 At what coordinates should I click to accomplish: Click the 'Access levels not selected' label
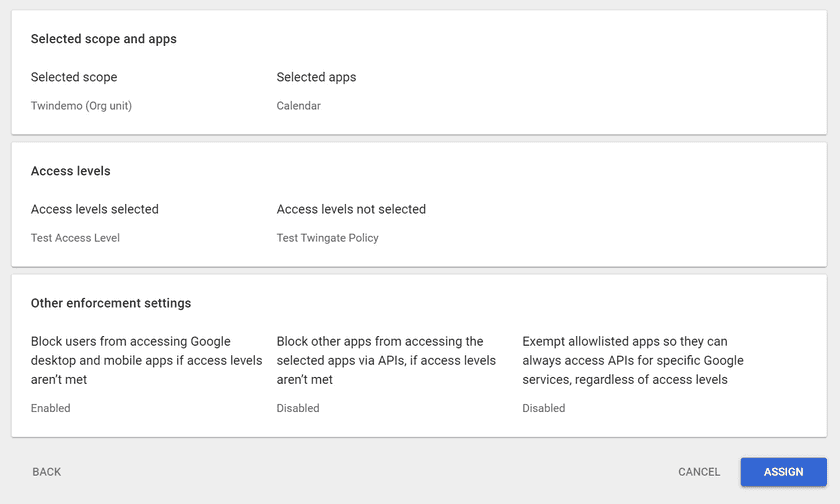tap(351, 209)
